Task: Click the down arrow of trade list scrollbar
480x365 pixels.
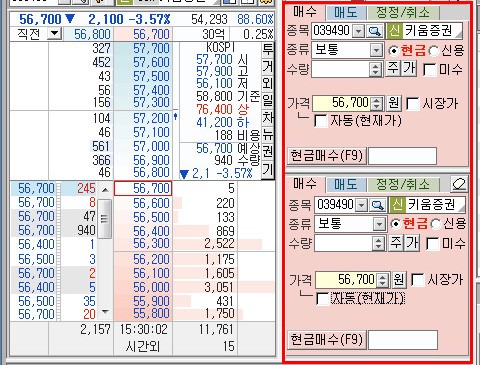Action: [x=105, y=312]
